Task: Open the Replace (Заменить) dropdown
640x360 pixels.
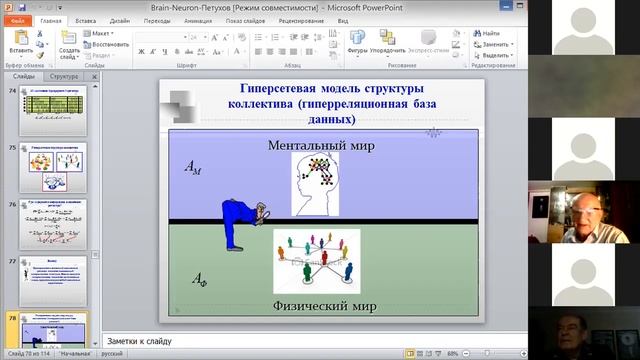Action: coord(494,44)
